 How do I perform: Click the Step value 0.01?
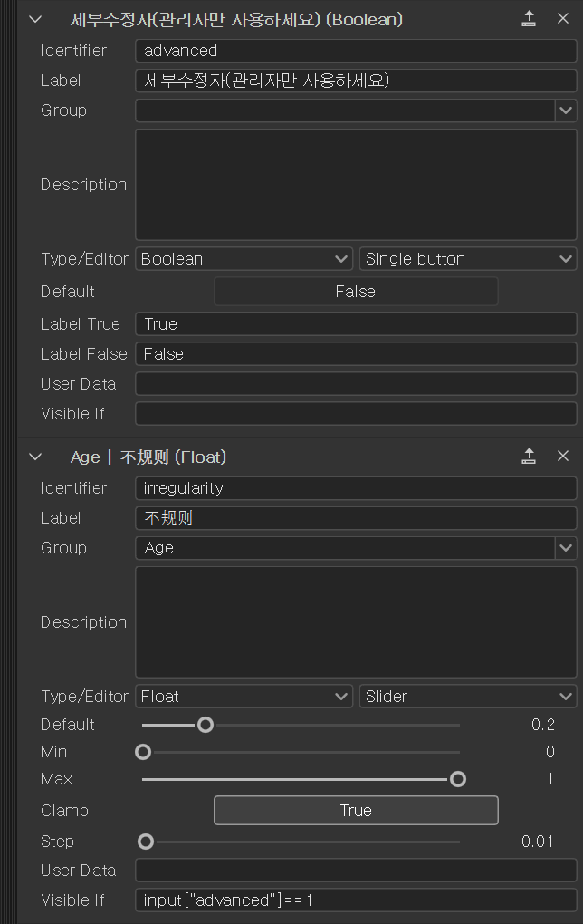click(x=537, y=842)
